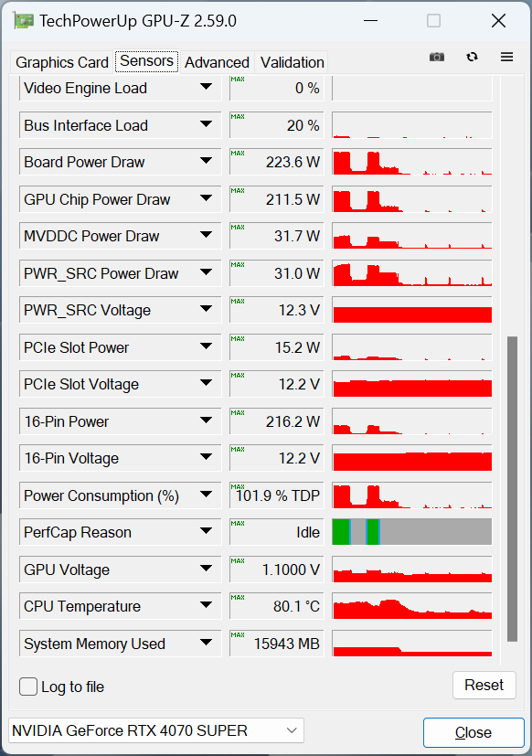Open CPU Temperature dropdown arrow
Screen dimensions: 532x756
click(206, 604)
